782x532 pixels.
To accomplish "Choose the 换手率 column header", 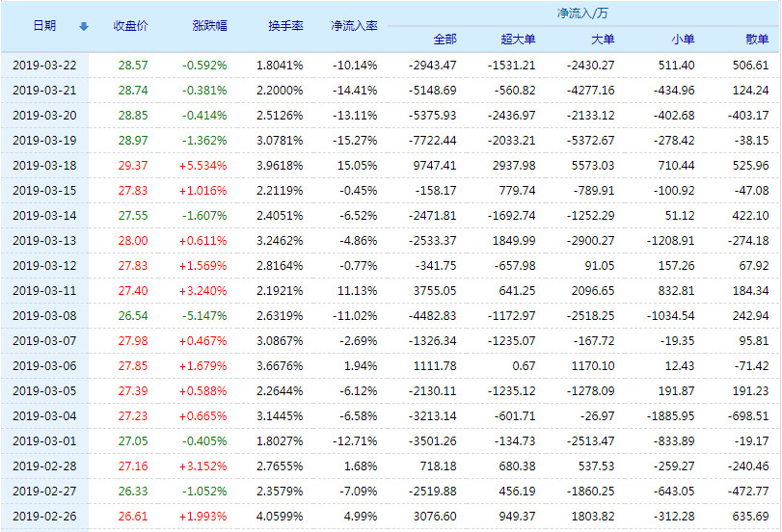I will [x=285, y=26].
